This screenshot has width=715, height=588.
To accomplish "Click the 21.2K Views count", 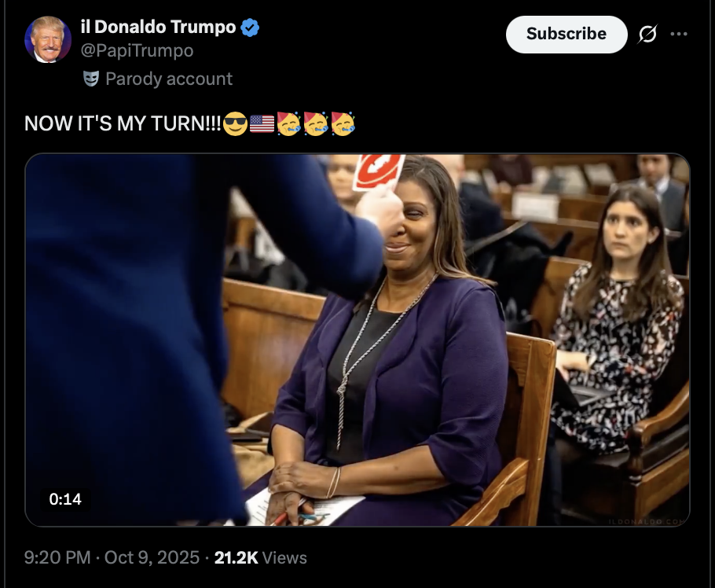I will [260, 557].
